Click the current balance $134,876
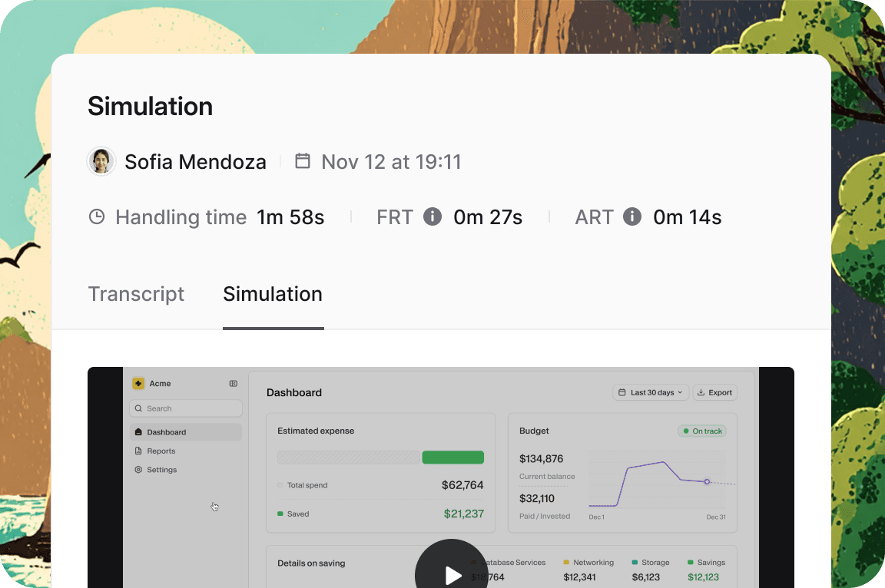Image resolution: width=885 pixels, height=588 pixels. point(542,459)
